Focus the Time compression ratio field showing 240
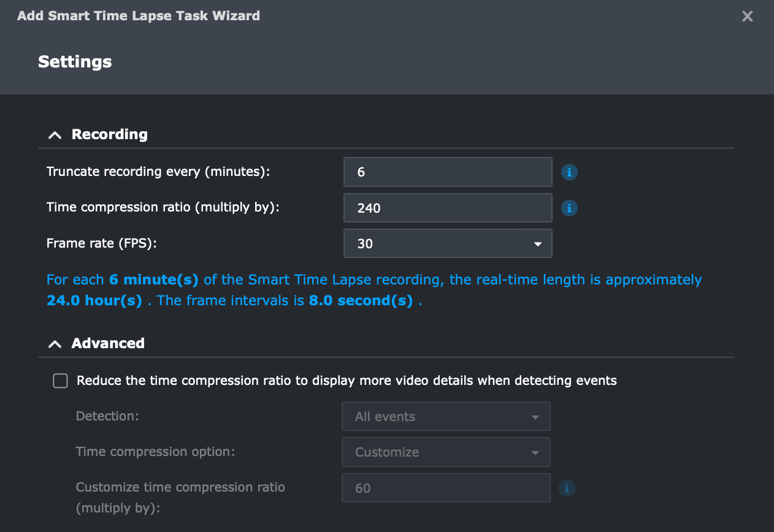 [x=448, y=208]
